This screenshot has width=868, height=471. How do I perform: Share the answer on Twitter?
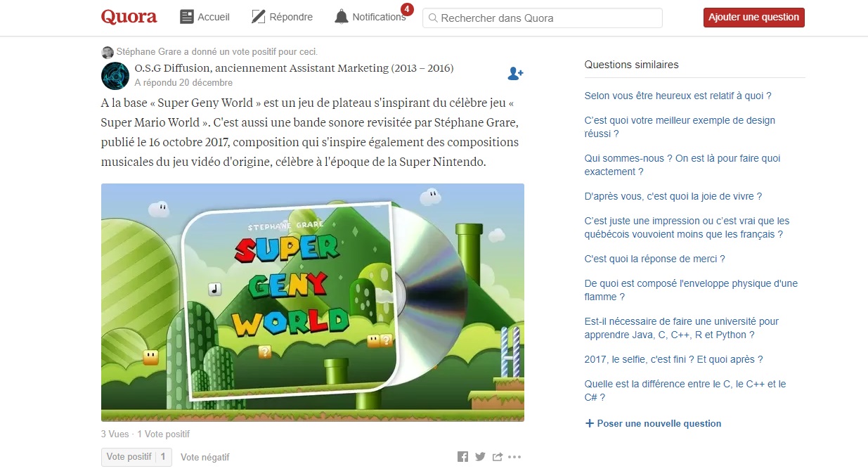click(x=480, y=457)
